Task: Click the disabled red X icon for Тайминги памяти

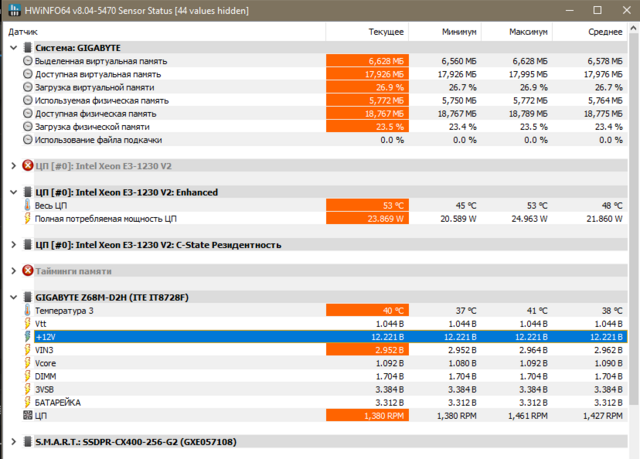Action: click(x=27, y=271)
